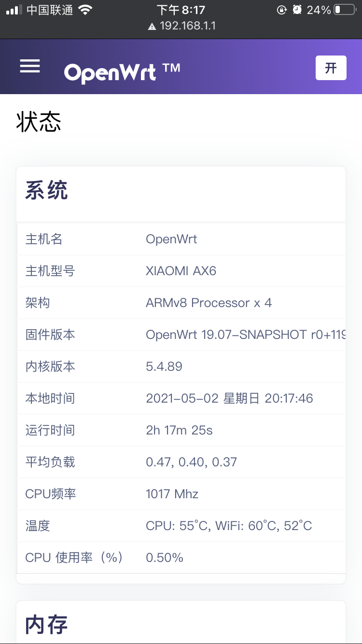Select the CPU 使用率 percentage value

tap(165, 558)
